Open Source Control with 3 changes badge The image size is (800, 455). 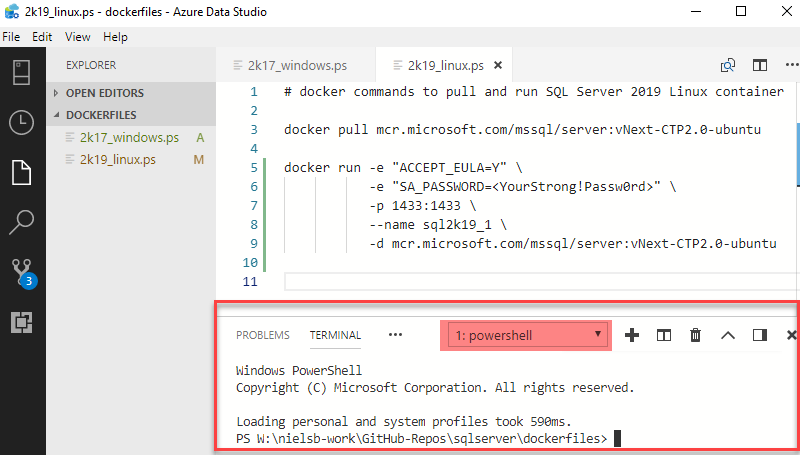23,273
